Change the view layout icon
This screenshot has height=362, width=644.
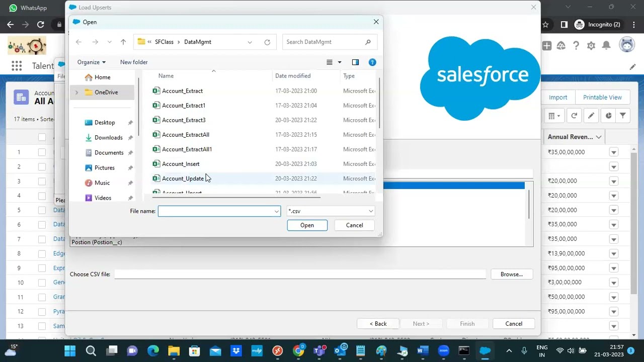tap(330, 62)
